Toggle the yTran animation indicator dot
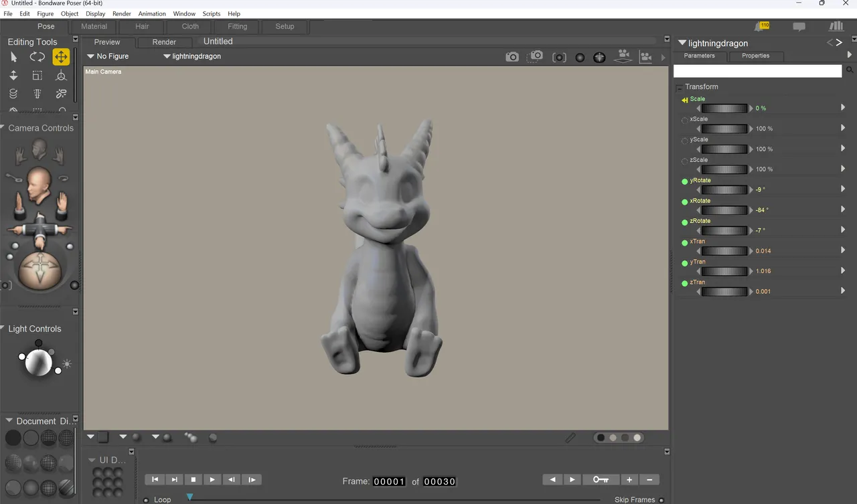 tap(684, 263)
